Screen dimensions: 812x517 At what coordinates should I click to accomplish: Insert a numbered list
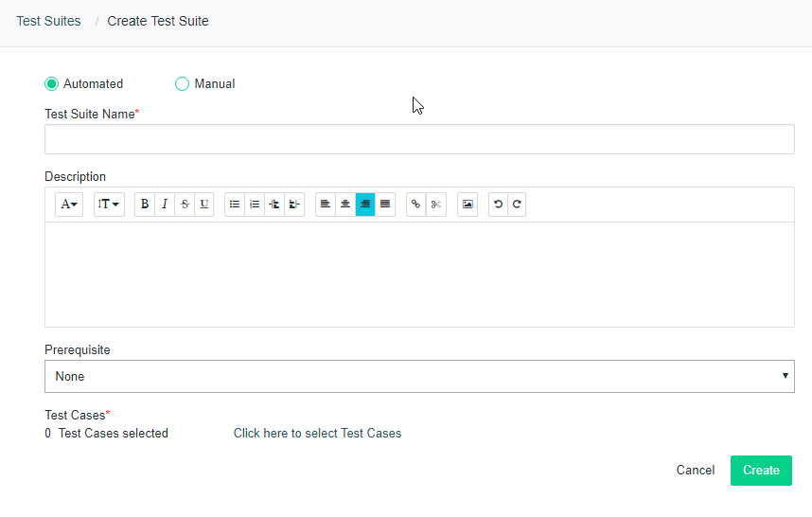coord(255,205)
